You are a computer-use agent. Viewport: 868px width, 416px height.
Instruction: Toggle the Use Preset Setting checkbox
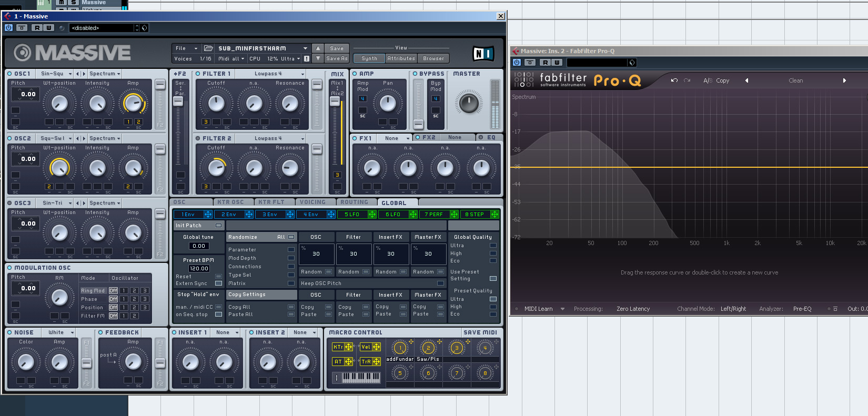pyautogui.click(x=493, y=278)
